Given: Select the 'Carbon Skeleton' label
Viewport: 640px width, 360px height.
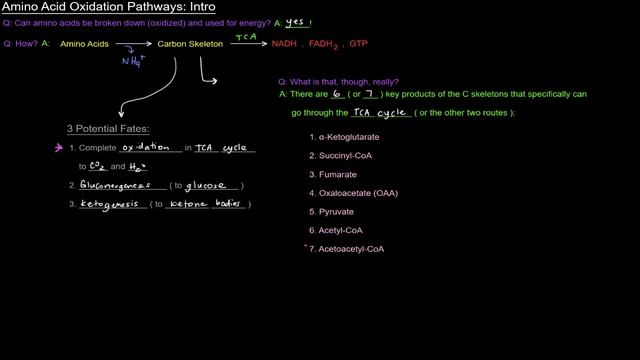Looking at the screenshot, I should (190, 44).
